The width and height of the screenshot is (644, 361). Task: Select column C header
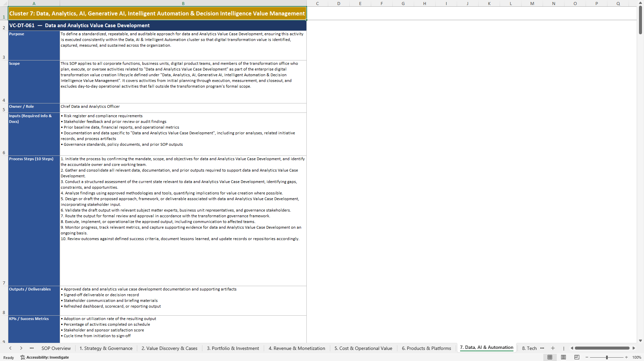[317, 3]
